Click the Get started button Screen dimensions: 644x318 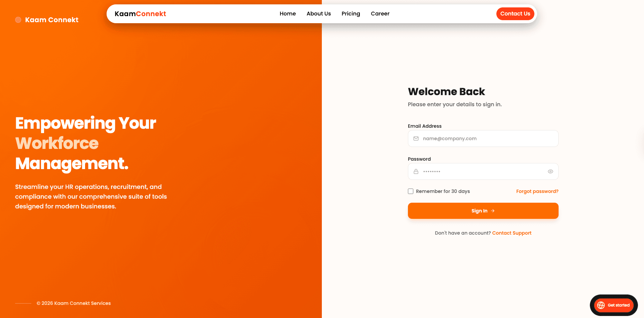[614, 305]
